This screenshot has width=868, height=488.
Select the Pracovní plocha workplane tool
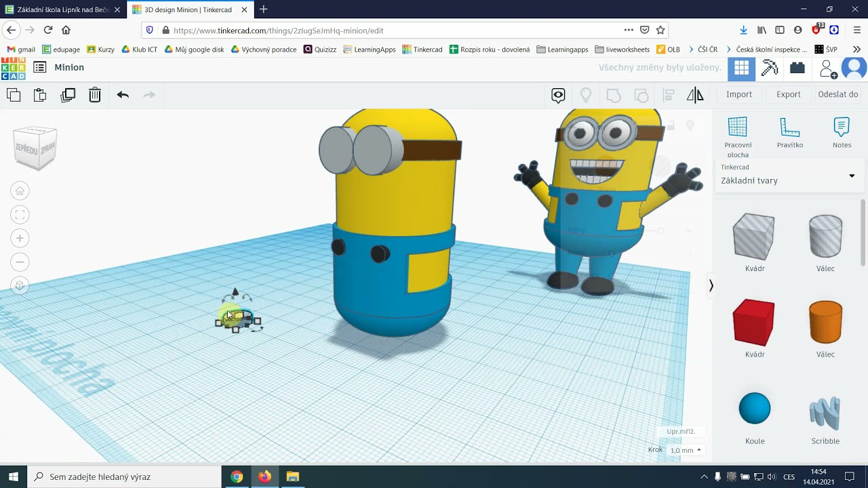(x=738, y=137)
